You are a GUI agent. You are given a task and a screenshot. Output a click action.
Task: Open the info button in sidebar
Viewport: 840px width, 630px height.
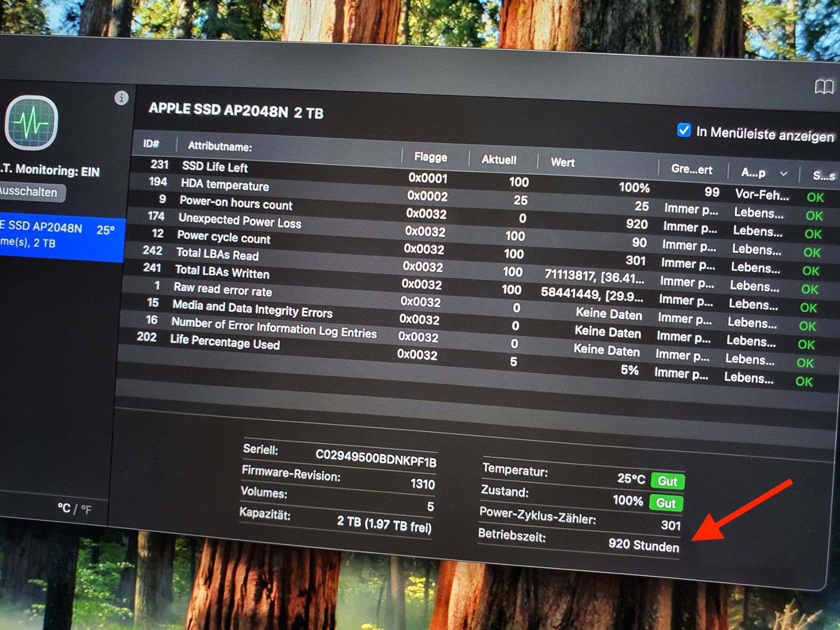click(121, 98)
